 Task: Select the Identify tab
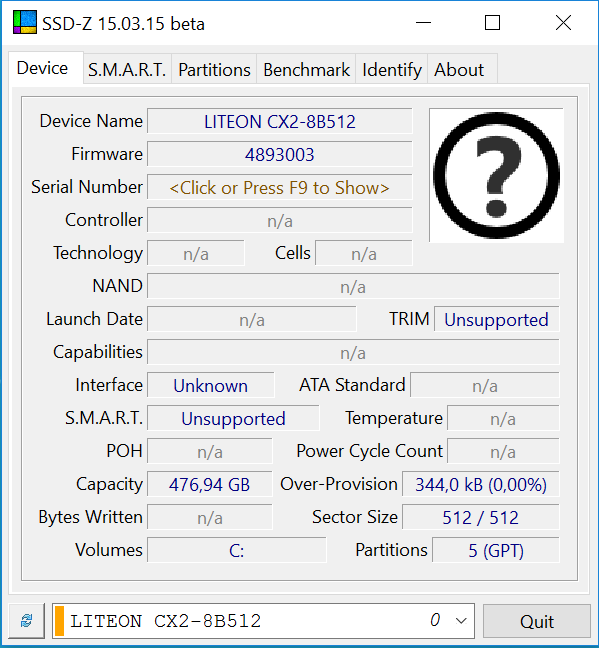click(x=391, y=69)
